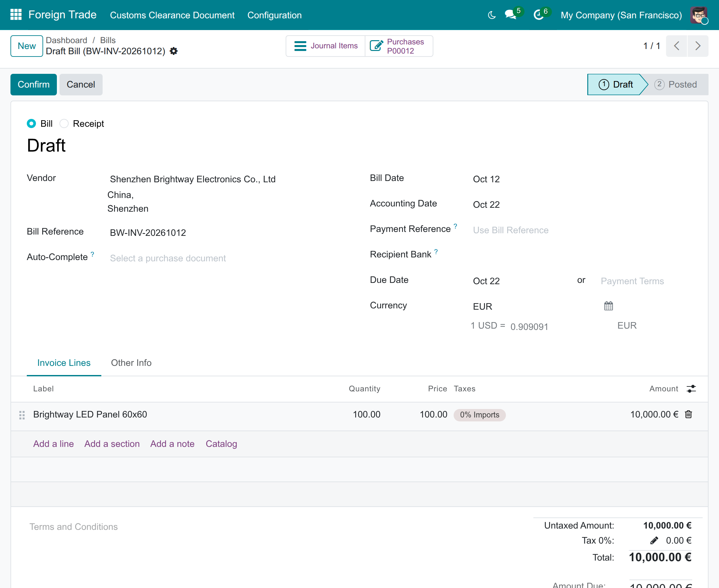Switch to Invoice Lines tab

point(64,363)
